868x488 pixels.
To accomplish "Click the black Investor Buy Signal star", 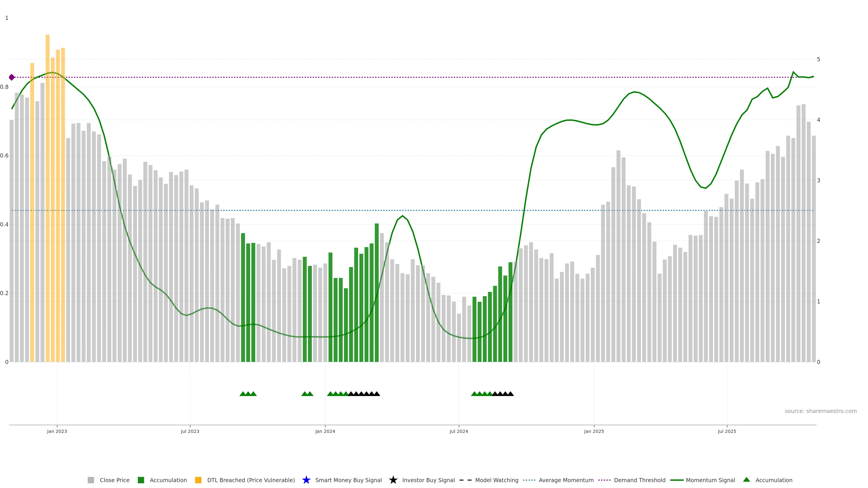I will [x=393, y=480].
